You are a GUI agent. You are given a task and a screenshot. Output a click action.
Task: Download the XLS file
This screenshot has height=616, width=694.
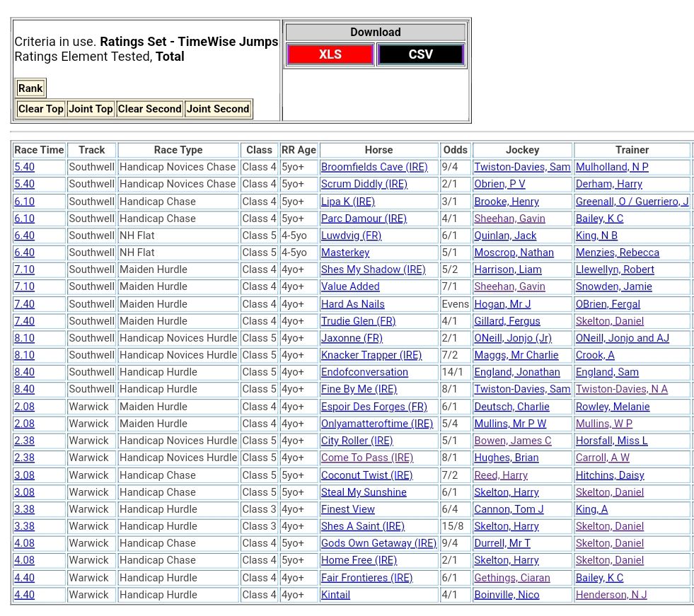click(330, 54)
